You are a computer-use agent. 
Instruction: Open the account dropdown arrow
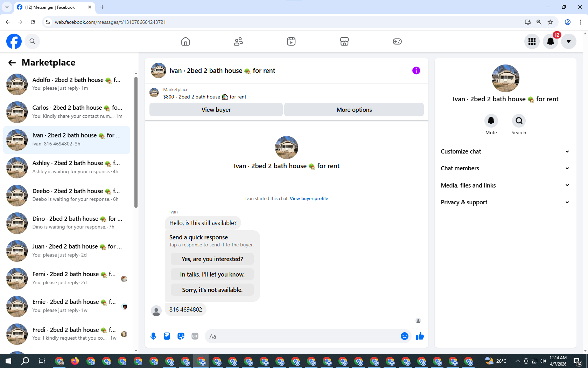[x=569, y=41]
